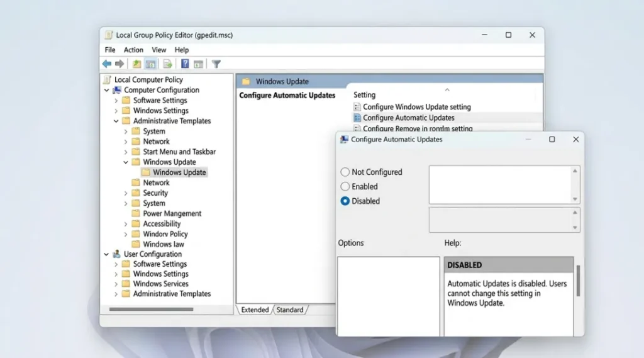This screenshot has width=644, height=358.
Task: Click the Windows law folder icon
Action: 136,244
